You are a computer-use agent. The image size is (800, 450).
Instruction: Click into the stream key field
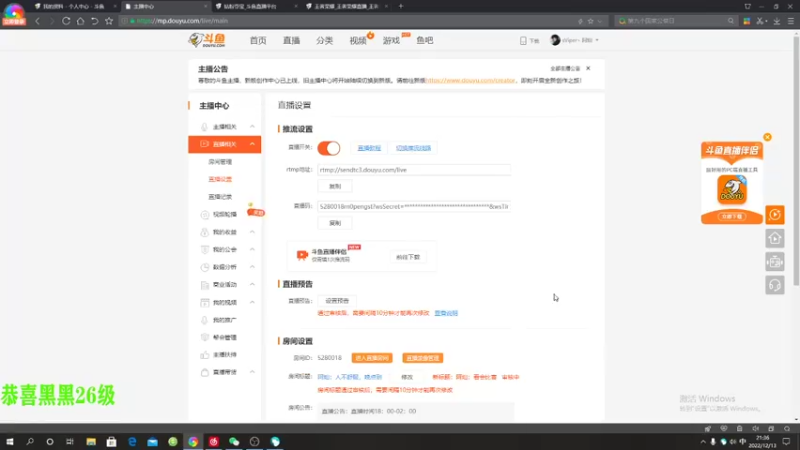(414, 207)
